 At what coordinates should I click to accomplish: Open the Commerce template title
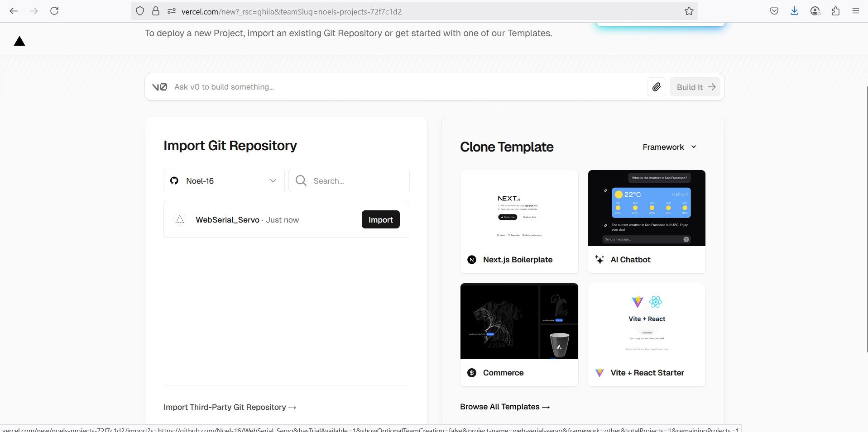click(x=503, y=373)
